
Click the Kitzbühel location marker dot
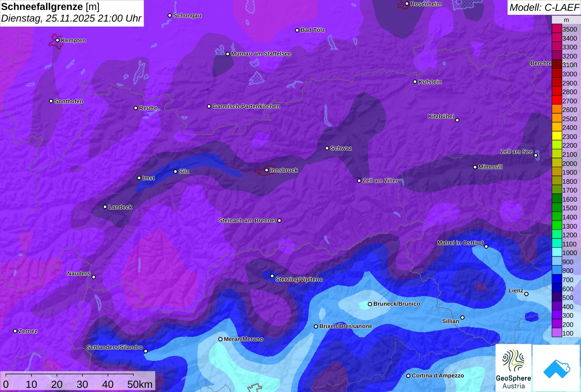pos(457,120)
